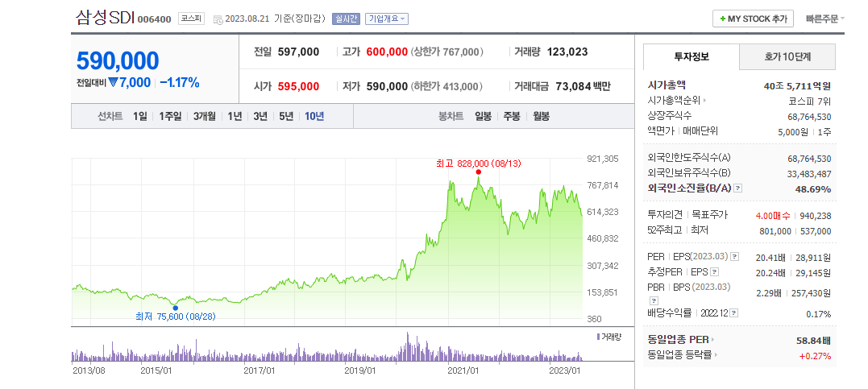
Task: Expand the 시가총액순위 link arrow
Action: click(705, 101)
